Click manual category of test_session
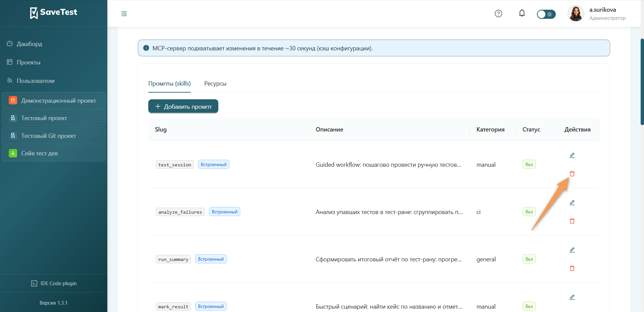644x312 pixels. point(486,165)
